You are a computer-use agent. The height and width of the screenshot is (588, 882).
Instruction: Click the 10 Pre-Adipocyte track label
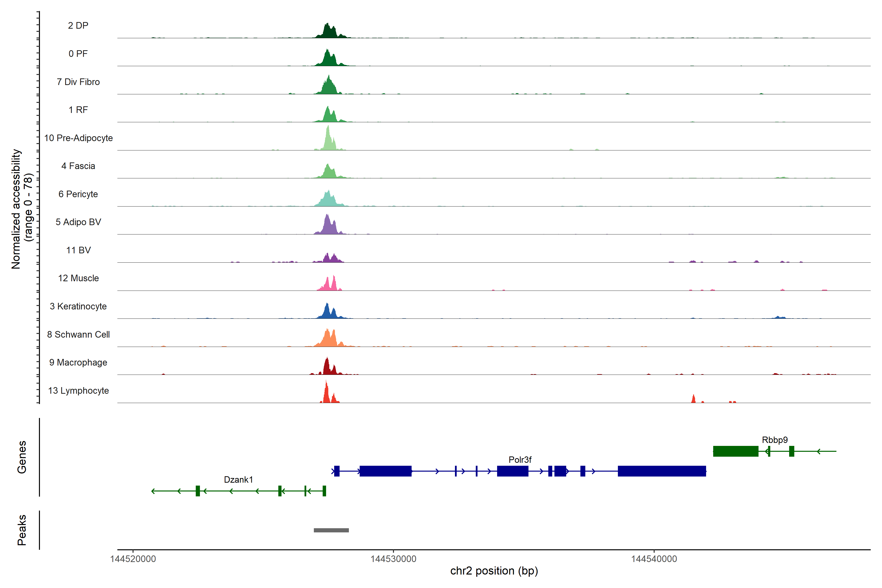[78, 138]
